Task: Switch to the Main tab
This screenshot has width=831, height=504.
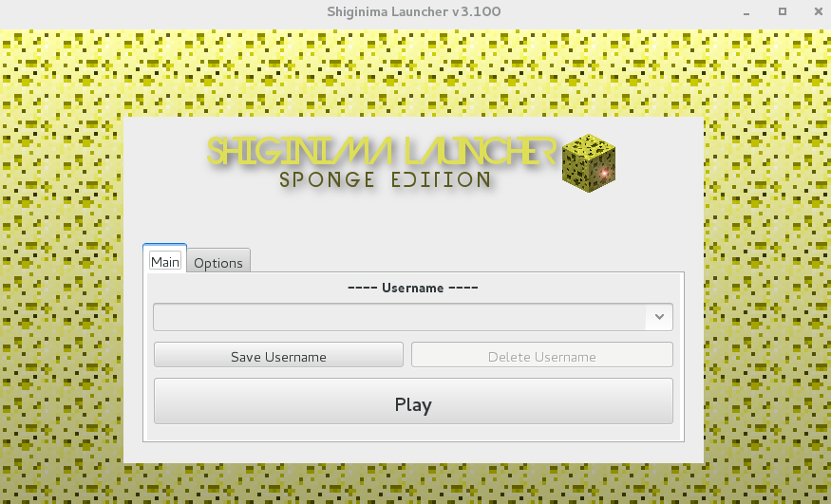Action: [164, 262]
